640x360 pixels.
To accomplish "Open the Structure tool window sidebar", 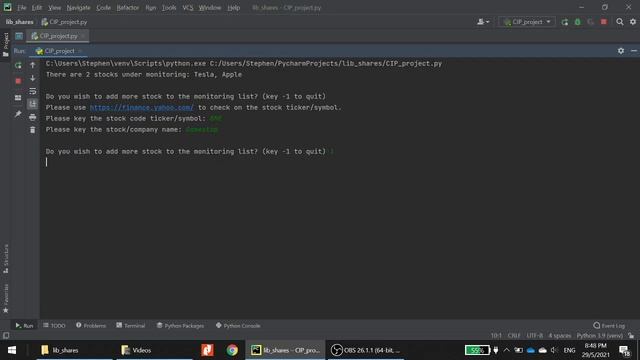I will click(x=5, y=259).
